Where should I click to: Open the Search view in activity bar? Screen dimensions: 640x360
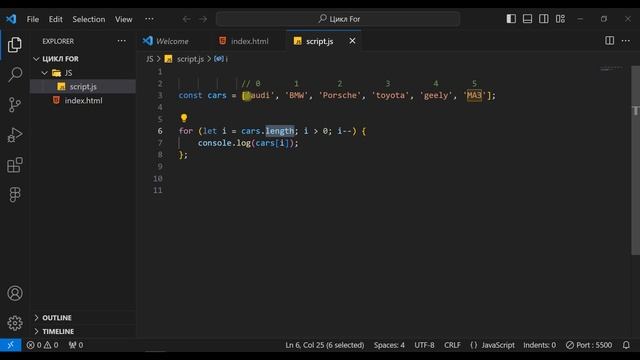[15, 75]
